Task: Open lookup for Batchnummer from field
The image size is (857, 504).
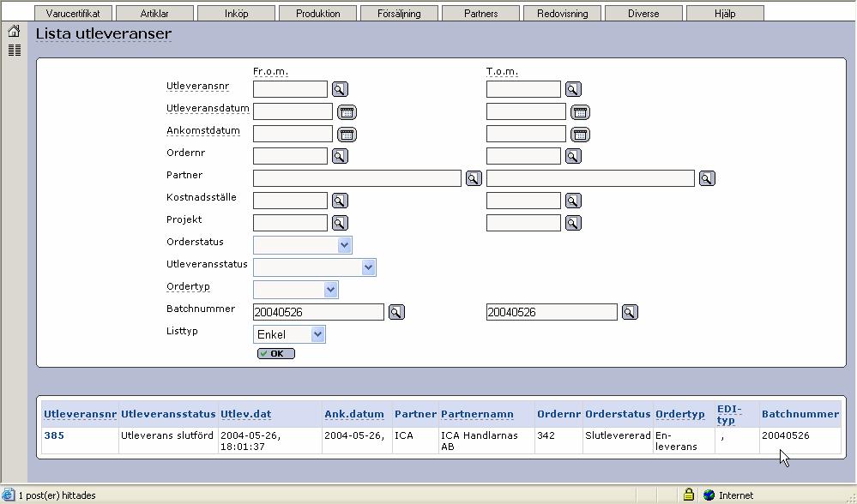Action: tap(397, 312)
